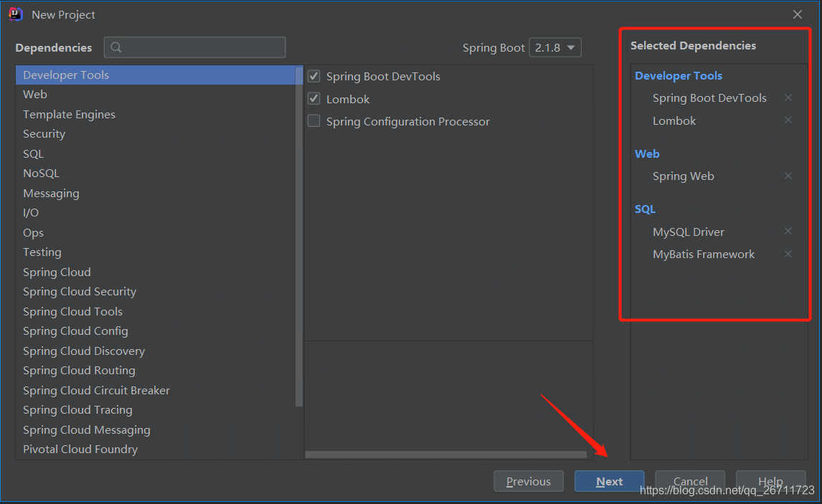Remove Spring Boot DevTools from selected dependencies
The height and width of the screenshot is (504, 822).
(x=788, y=98)
